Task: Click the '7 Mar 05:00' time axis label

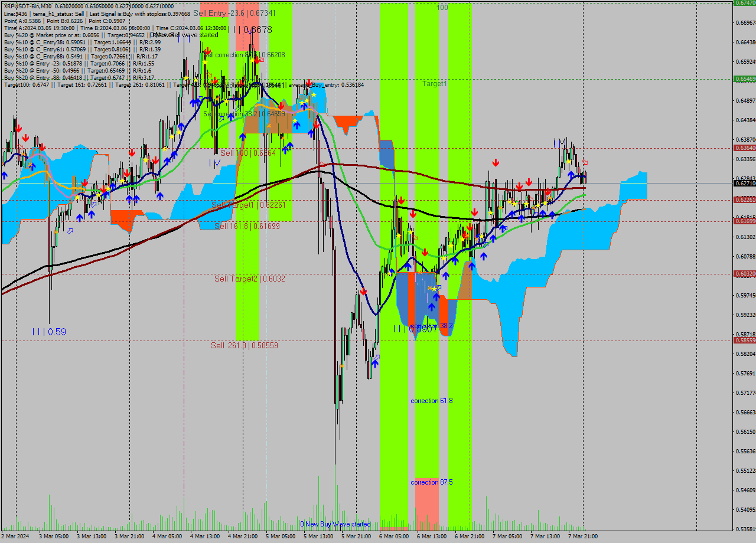Action: 507,537
